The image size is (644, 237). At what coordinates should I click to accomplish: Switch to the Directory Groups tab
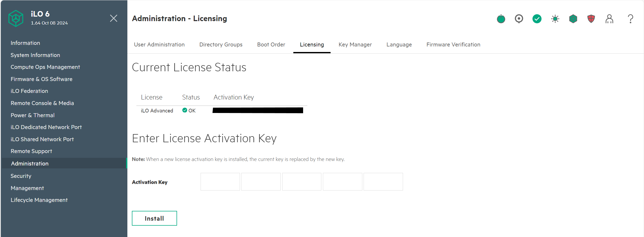pyautogui.click(x=221, y=45)
